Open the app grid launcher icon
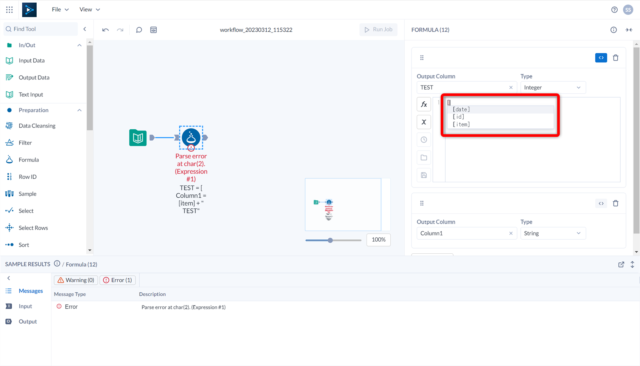The width and height of the screenshot is (640, 366). click(9, 9)
